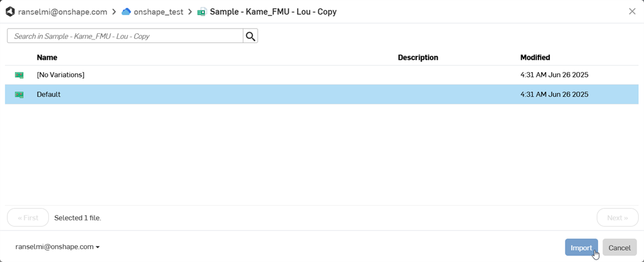Click the magnifying glass search icon
644x262 pixels.
(x=250, y=36)
